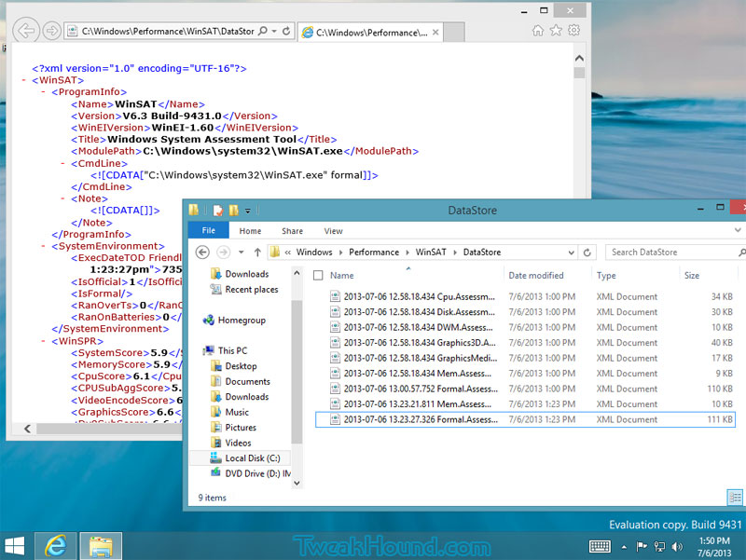
Task: Select the Graphics3D.Assessment XML file
Action: point(525,342)
